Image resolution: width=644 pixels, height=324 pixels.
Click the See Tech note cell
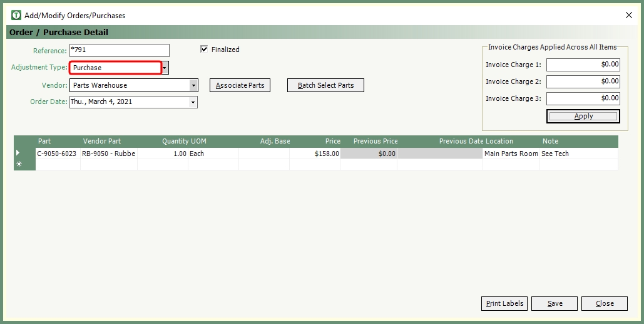point(578,154)
